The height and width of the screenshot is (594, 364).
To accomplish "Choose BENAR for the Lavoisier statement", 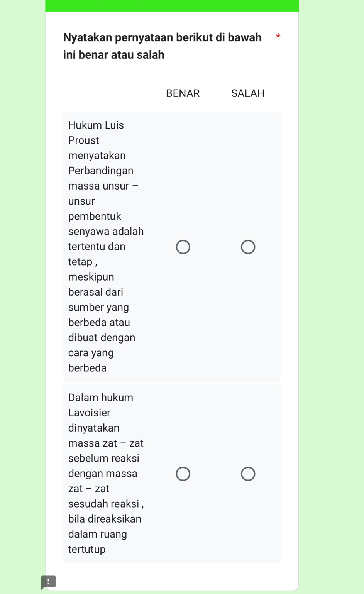I will tap(183, 474).
